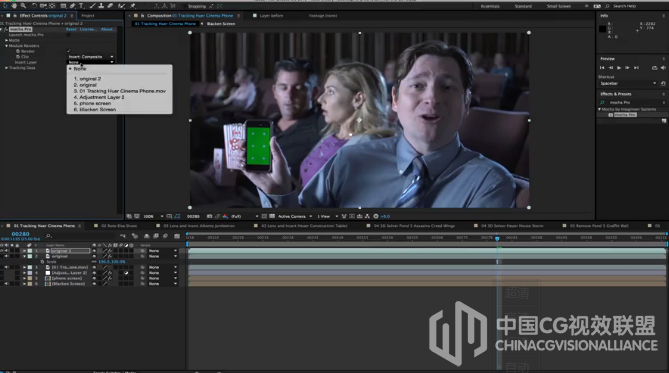669x373 pixels.
Task: Toggle Preview panel audio mute speaker icon
Action: click(663, 68)
